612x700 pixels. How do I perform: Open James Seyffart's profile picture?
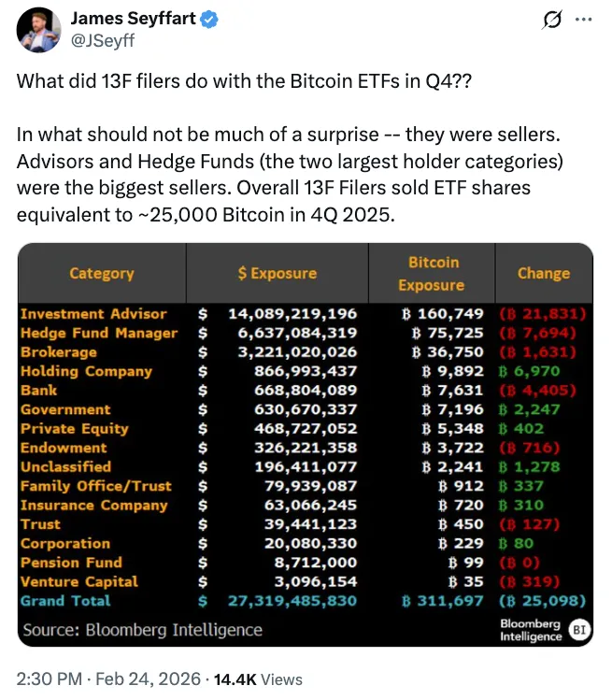(x=37, y=28)
